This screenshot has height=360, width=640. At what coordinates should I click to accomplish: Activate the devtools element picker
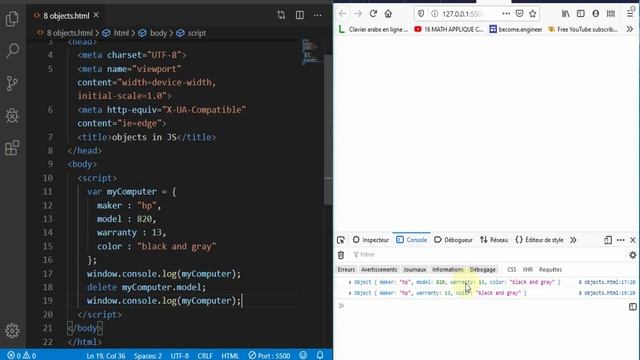coord(341,240)
